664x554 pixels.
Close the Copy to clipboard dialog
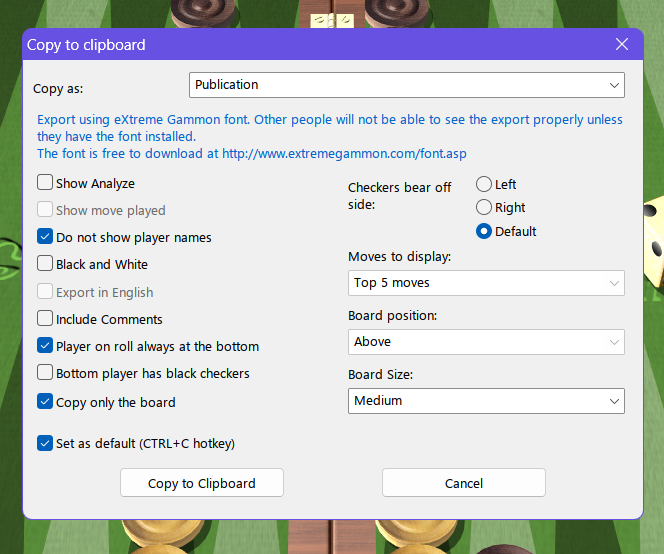(x=622, y=44)
